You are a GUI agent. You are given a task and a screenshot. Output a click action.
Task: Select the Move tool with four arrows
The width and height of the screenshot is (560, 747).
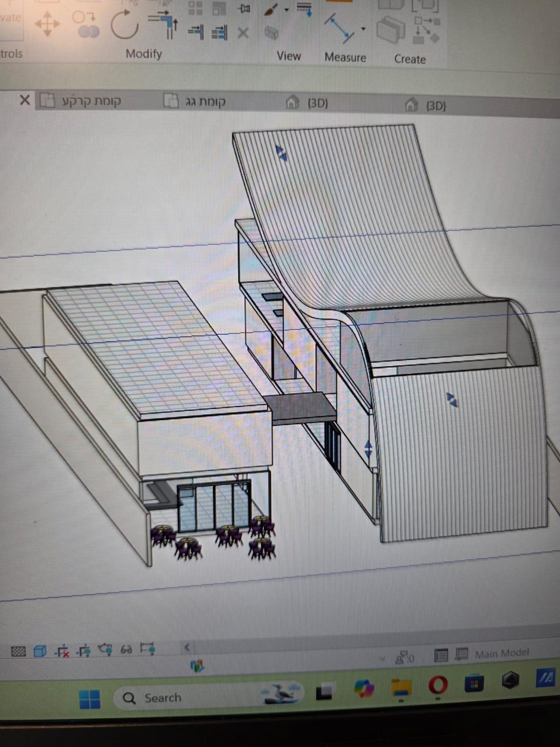(x=47, y=24)
